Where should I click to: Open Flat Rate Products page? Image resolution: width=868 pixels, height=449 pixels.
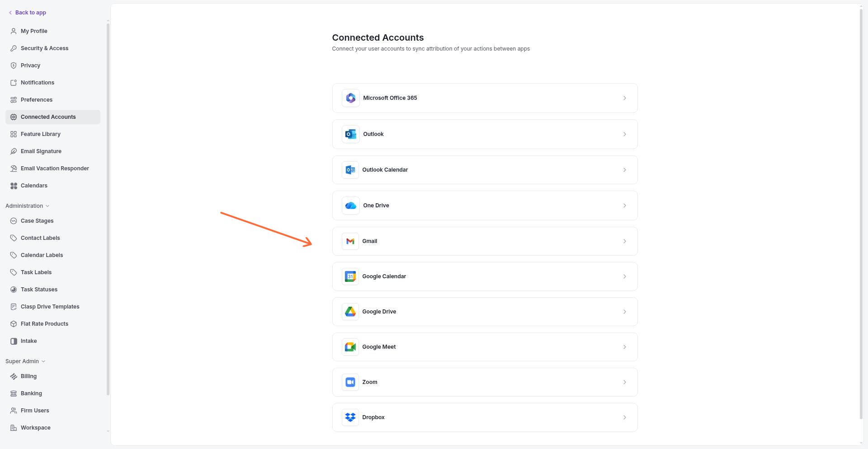click(x=53, y=324)
